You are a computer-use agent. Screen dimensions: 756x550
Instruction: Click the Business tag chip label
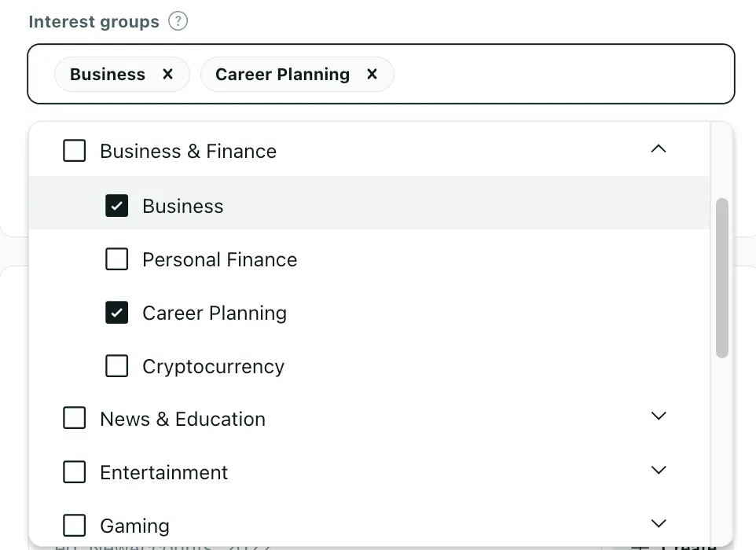point(108,74)
